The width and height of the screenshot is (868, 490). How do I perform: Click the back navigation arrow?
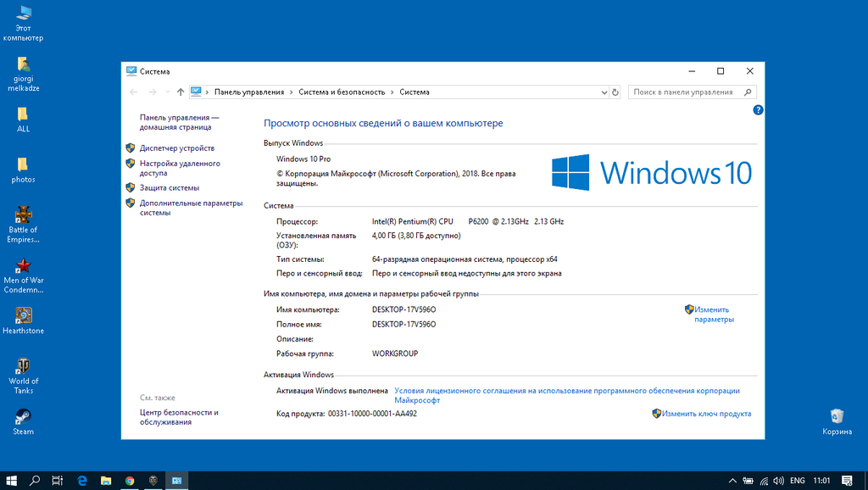click(x=133, y=92)
